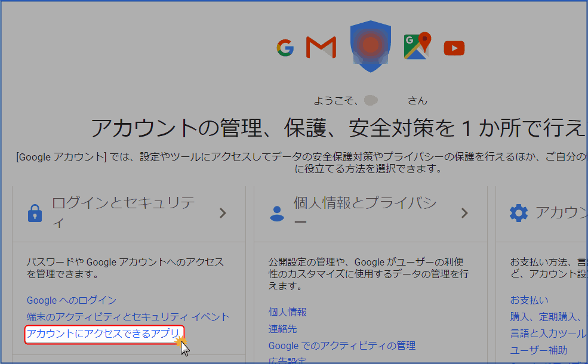Click the blue settings gear icon
The height and width of the screenshot is (364, 588).
coord(519,213)
